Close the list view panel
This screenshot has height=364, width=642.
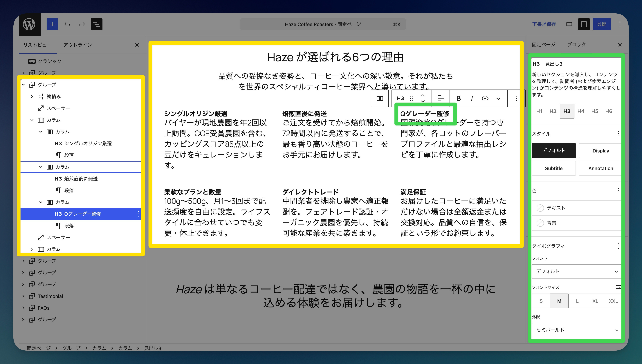[137, 45]
